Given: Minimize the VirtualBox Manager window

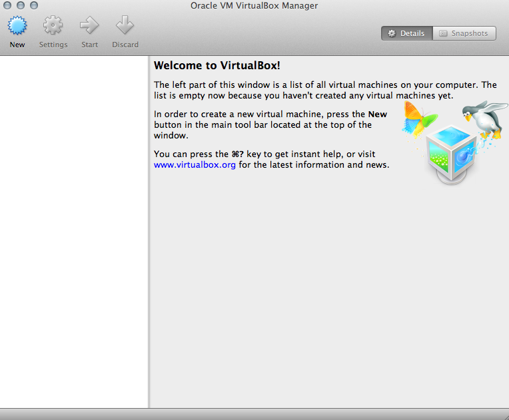Looking at the screenshot, I should click(21, 5).
